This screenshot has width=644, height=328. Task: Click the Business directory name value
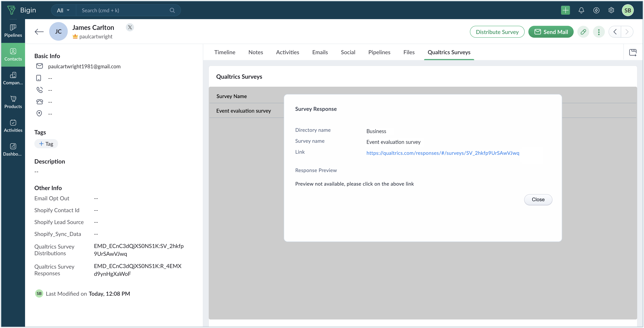(x=376, y=131)
